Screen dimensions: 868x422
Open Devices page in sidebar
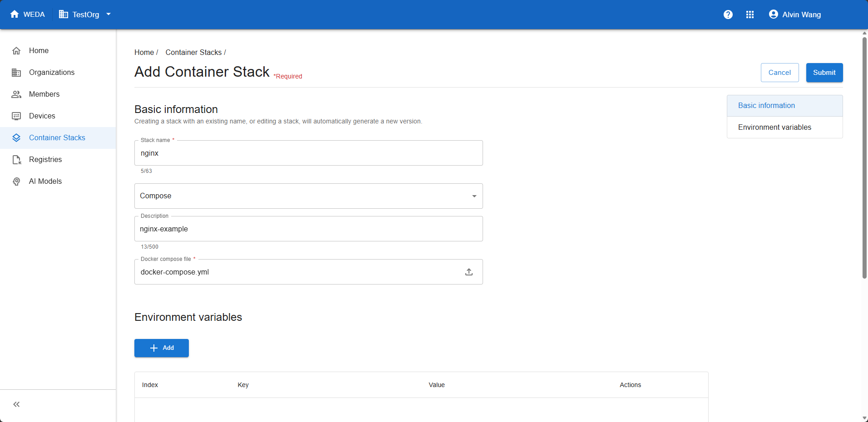pos(58,116)
